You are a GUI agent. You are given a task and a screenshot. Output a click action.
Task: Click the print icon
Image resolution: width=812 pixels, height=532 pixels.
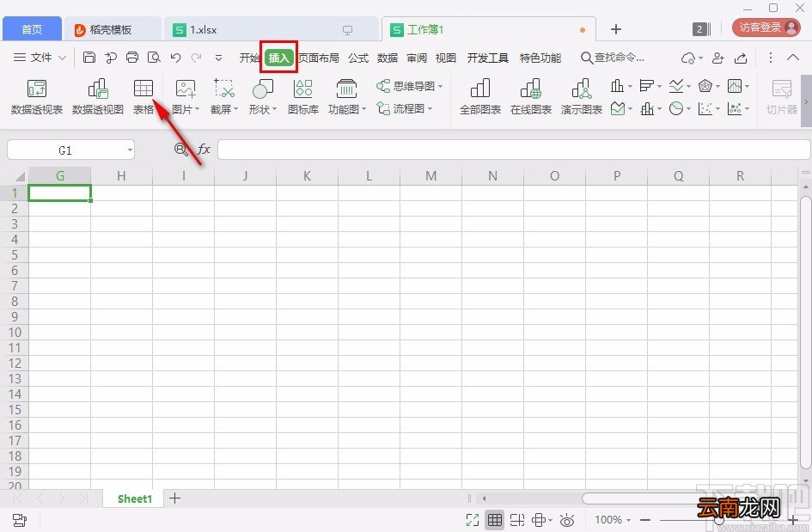[x=132, y=58]
